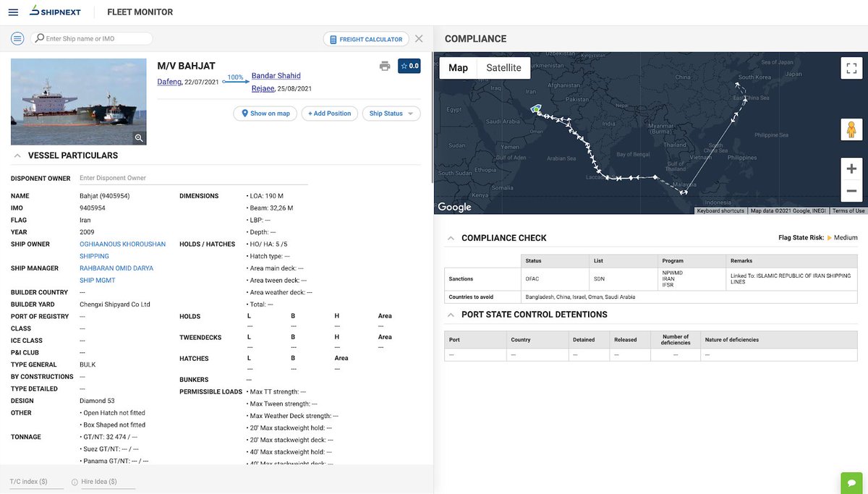Click the NPWMD IRAN IFSR program cell
This screenshot has width=868, height=494.
[692, 278]
